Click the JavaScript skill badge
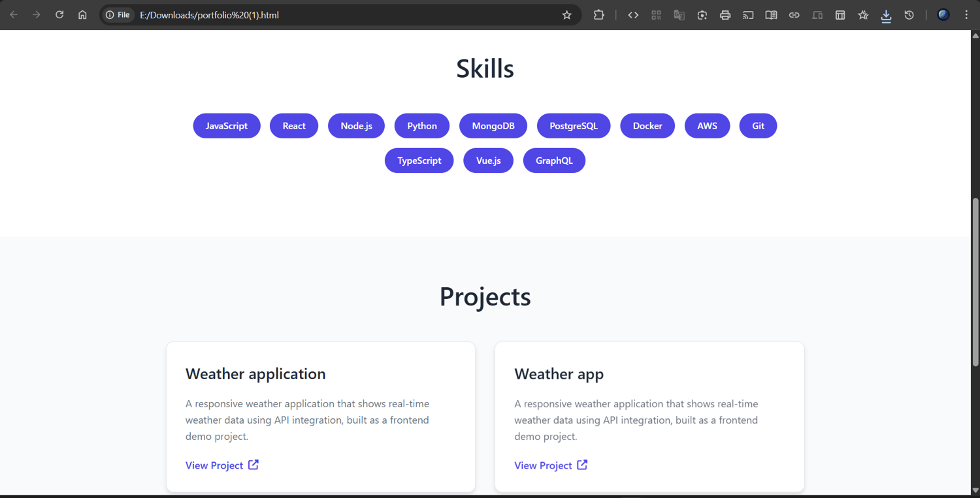The width and height of the screenshot is (980, 498). [x=227, y=126]
